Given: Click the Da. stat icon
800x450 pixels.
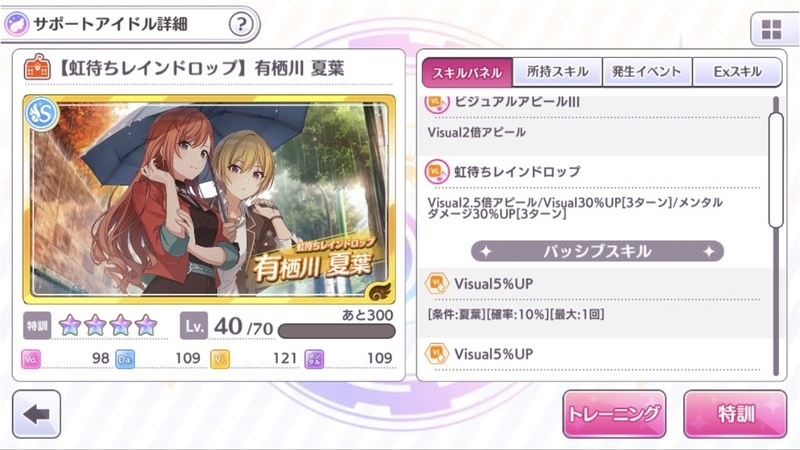Looking at the screenshot, I should [x=125, y=359].
